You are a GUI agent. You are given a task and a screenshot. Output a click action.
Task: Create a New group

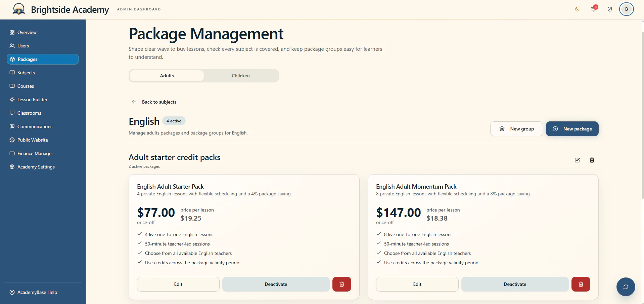point(516,129)
